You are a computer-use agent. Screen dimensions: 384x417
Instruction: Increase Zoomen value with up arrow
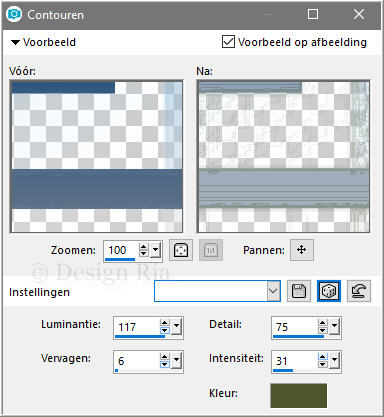144,247
